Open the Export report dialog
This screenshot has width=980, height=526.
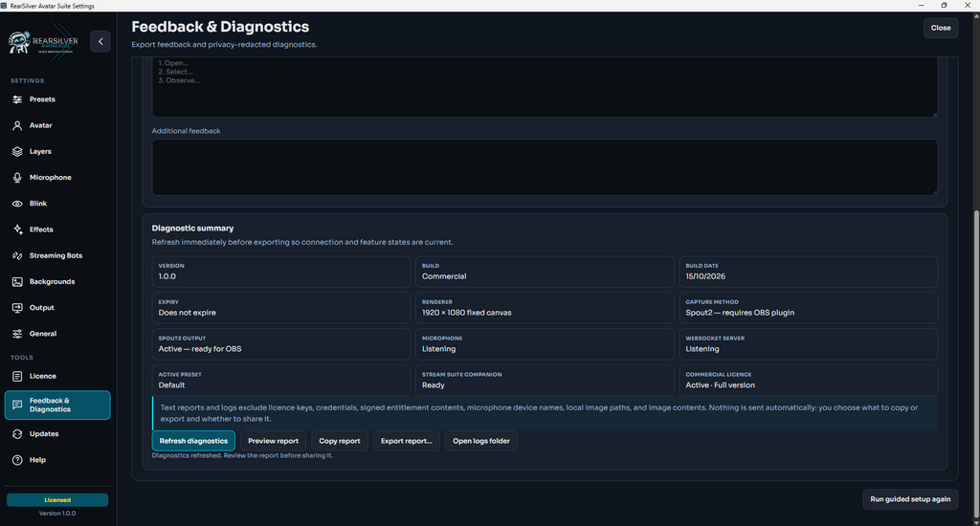(406, 441)
